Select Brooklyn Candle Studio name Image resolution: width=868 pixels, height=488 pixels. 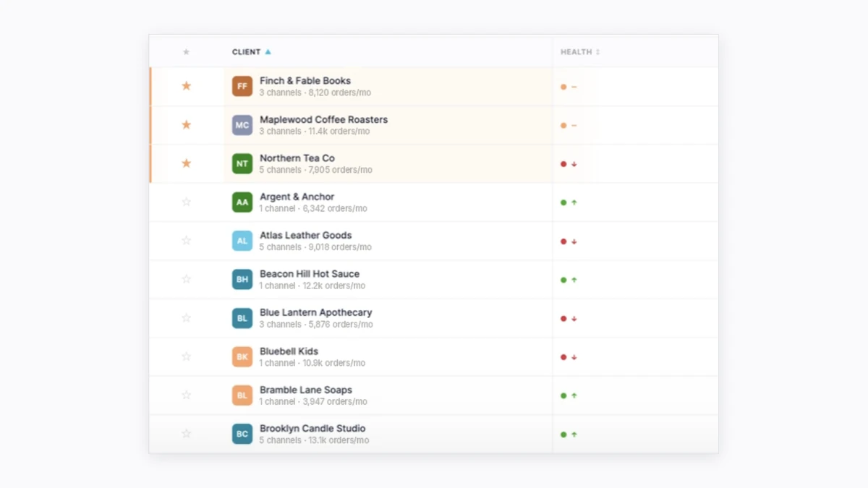312,429
